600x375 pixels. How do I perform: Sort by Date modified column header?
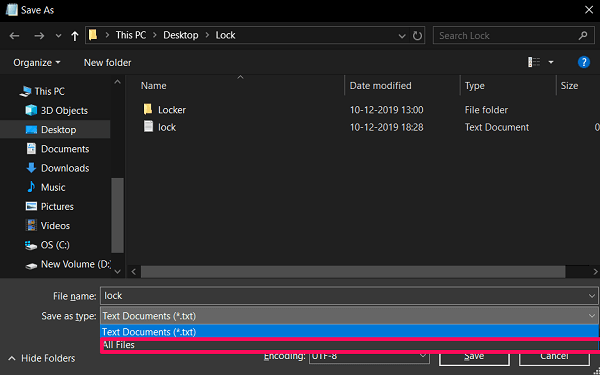click(380, 86)
